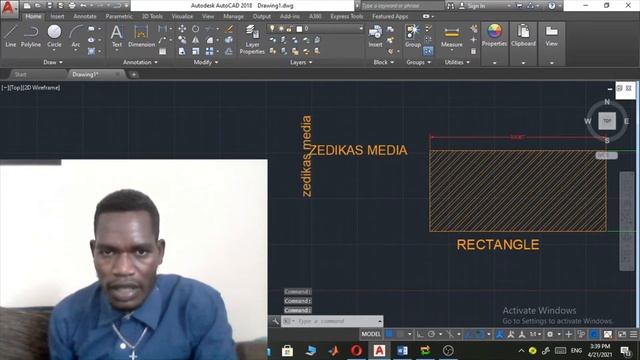Toggle Snap mode in status bar
The image size is (640, 360).
401,334
